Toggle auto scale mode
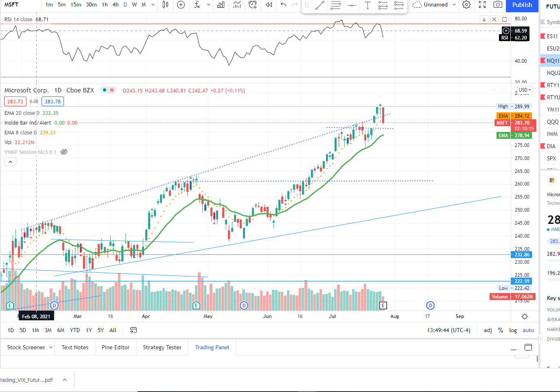The width and height of the screenshot is (560, 392). (x=528, y=331)
